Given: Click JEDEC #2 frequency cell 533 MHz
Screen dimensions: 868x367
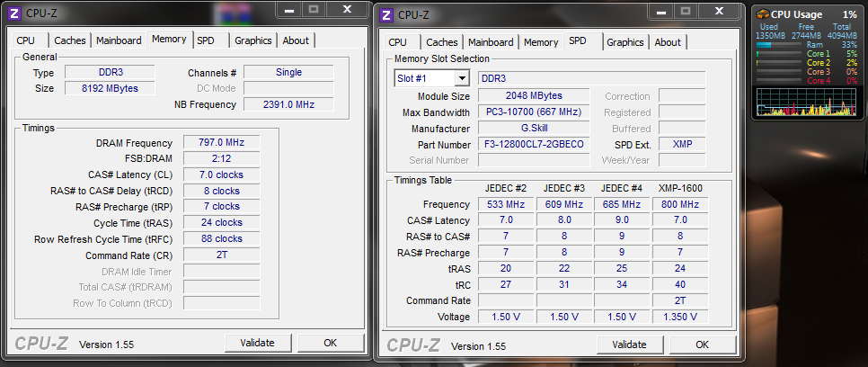Looking at the screenshot, I should [506, 204].
